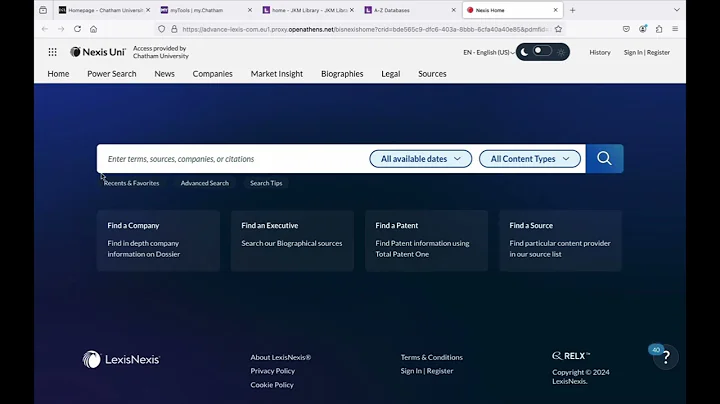Open the Cookie Policy footer link
The width and height of the screenshot is (720, 404).
tap(272, 385)
